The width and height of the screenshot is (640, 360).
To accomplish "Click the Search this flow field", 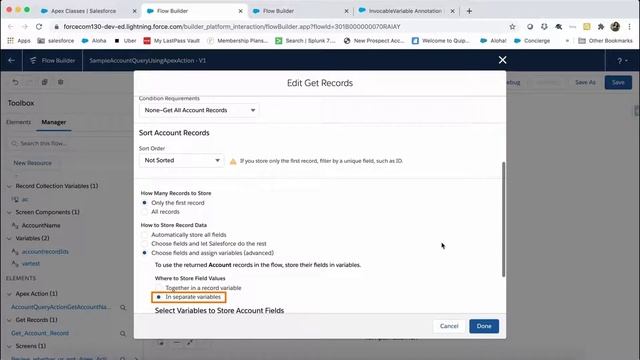I will click(69, 143).
